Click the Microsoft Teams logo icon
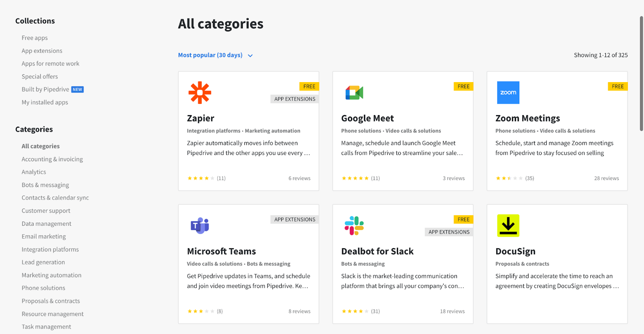644x334 pixels. click(x=200, y=226)
